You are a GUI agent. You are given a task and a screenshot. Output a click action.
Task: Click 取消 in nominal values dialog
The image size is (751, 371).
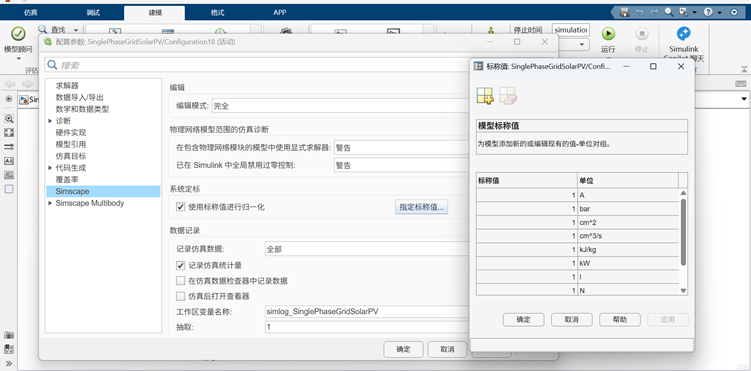click(571, 319)
